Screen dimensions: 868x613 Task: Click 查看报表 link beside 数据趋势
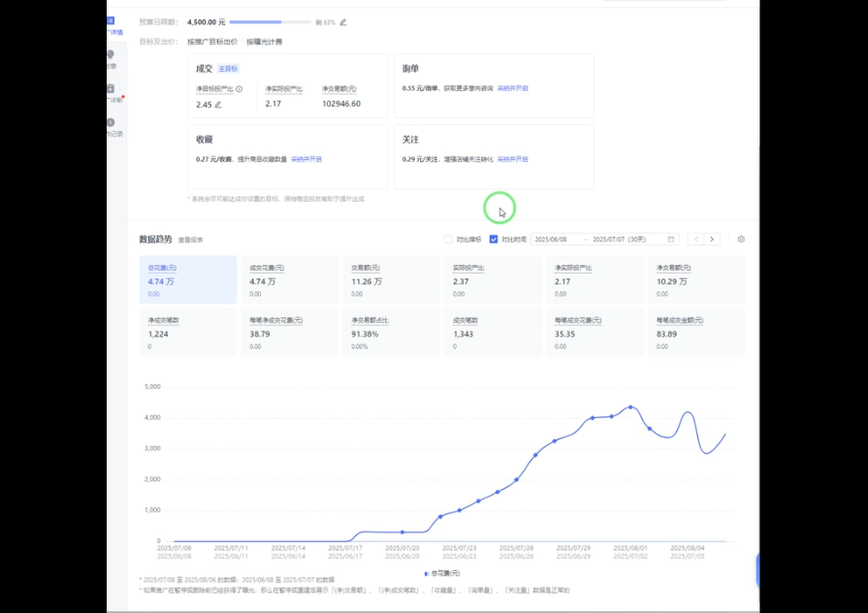[191, 240]
